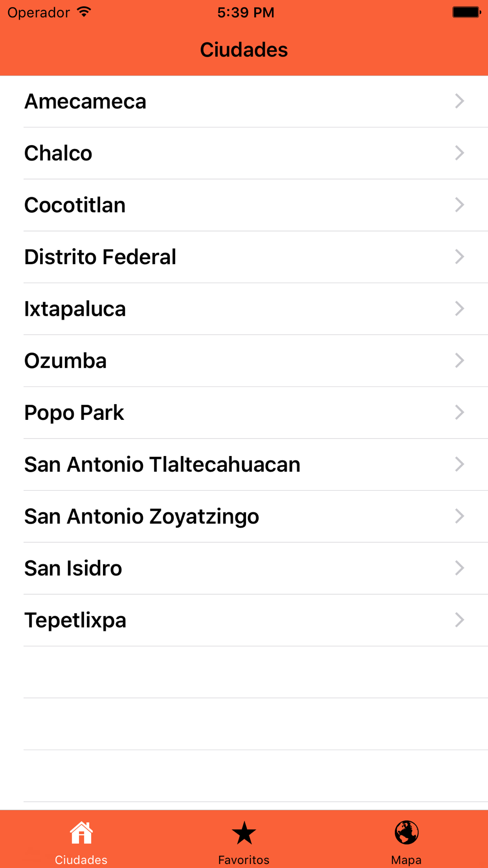Tap the Wi-Fi status icon
Image resolution: width=488 pixels, height=868 pixels.
coord(84,12)
